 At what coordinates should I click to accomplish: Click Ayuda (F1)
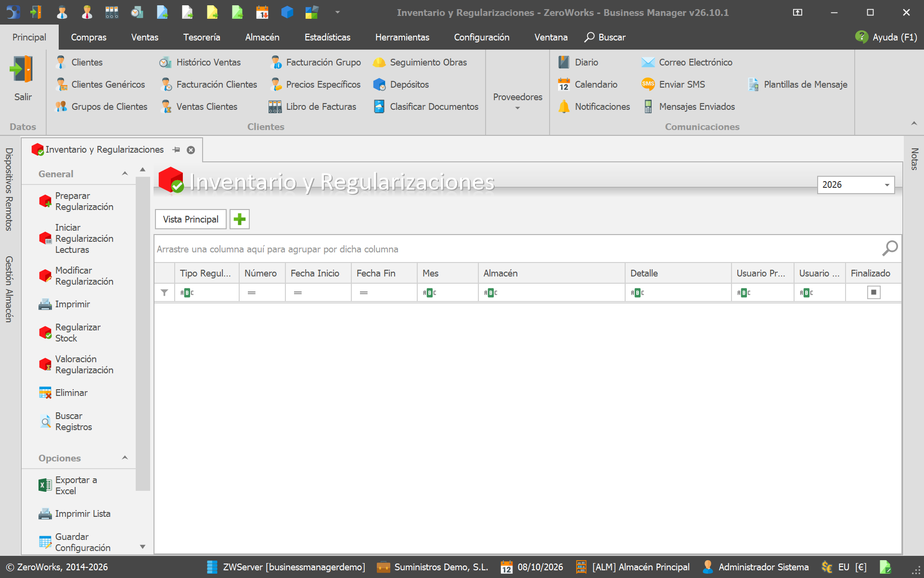pyautogui.click(x=886, y=38)
